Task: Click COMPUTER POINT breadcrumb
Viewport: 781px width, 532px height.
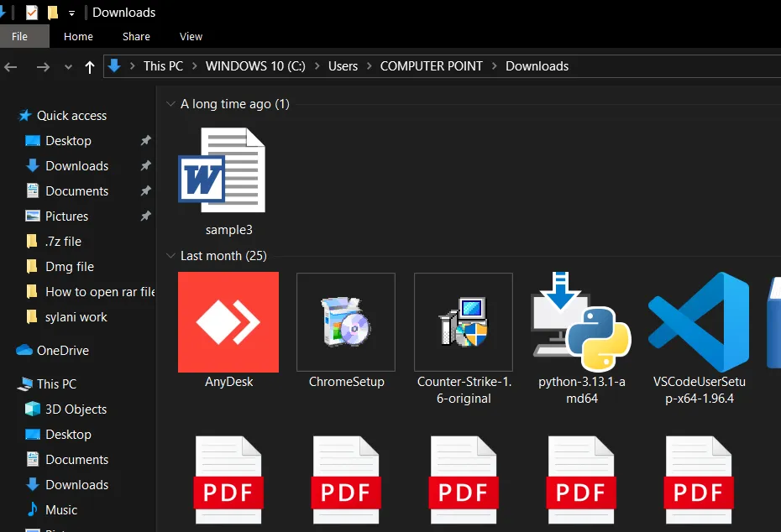Action: (x=432, y=66)
